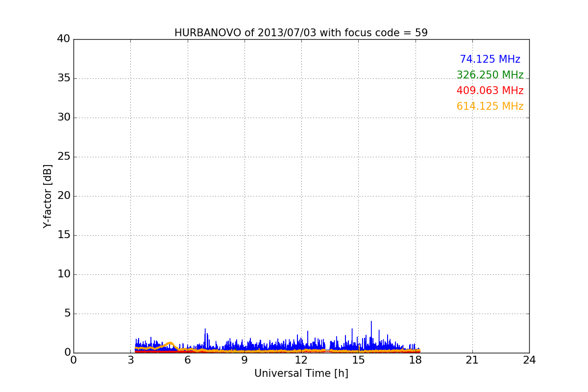
Task: Click the y-axis tick label 5
Action: pyautogui.click(x=67, y=314)
